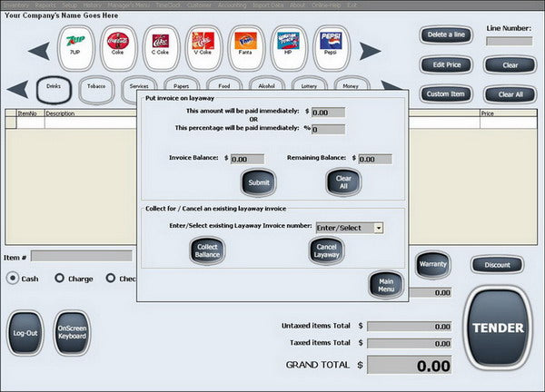Open the Money category
Image resolution: width=545 pixels, height=392 pixels.
coord(352,83)
